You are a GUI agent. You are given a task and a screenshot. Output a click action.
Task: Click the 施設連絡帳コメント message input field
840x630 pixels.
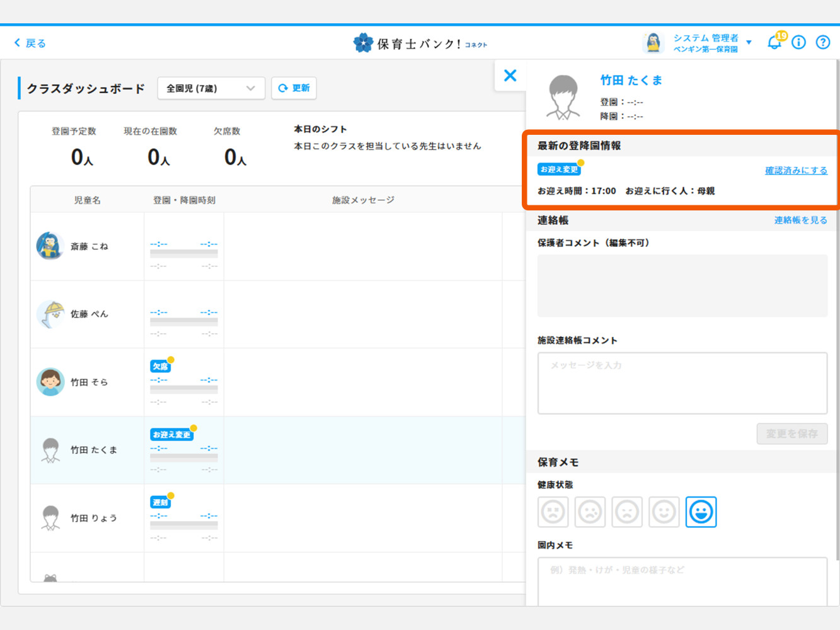(x=682, y=383)
